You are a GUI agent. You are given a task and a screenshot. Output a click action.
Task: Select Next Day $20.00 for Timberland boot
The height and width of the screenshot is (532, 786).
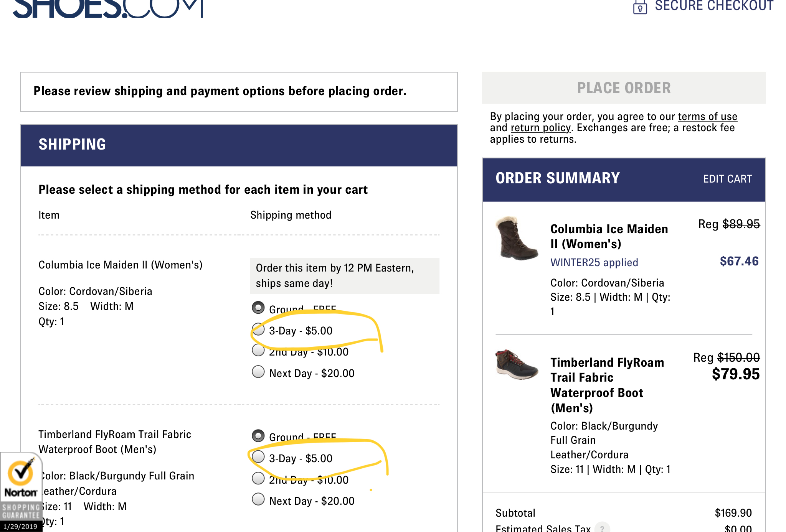258,499
